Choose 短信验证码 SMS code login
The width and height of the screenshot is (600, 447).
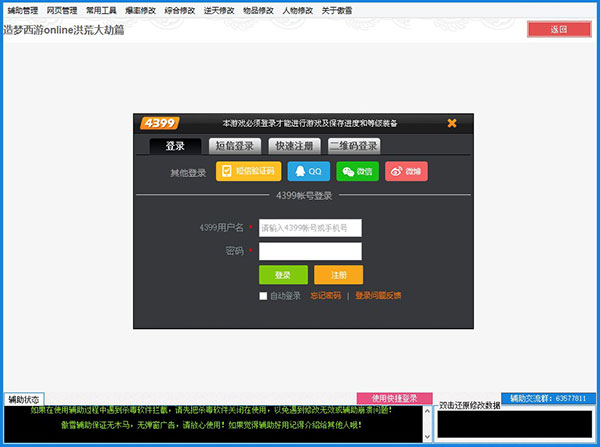(246, 171)
